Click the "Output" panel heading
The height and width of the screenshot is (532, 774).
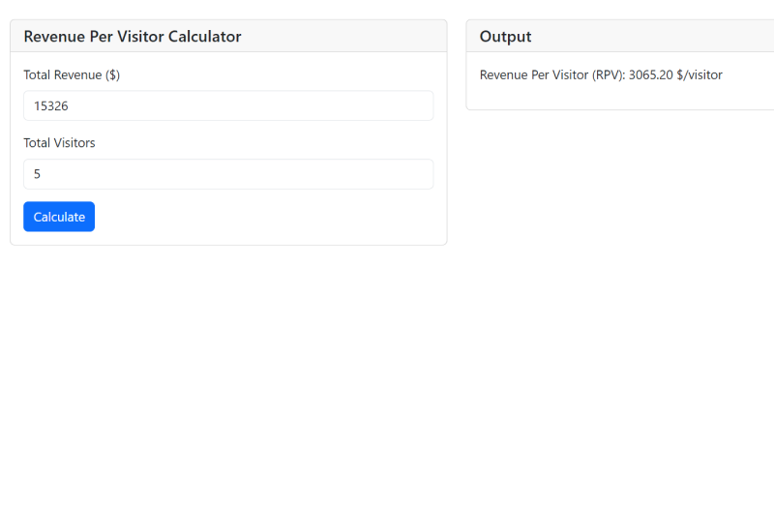click(x=506, y=37)
